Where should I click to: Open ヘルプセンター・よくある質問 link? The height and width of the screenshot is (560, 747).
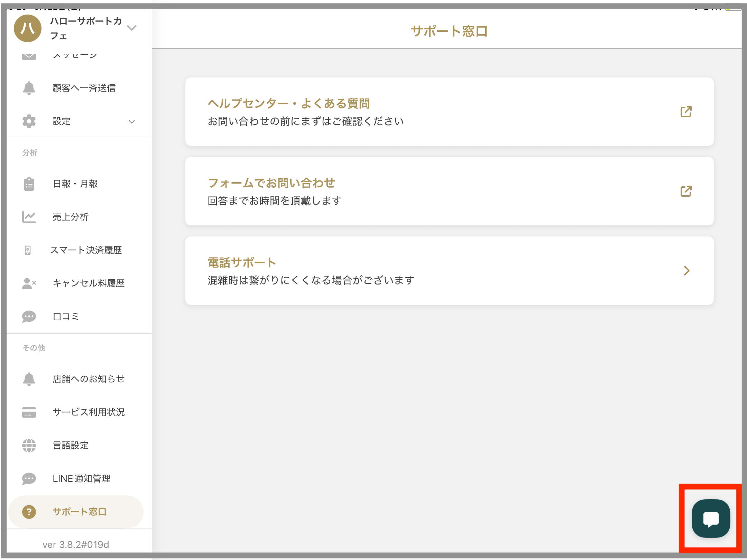coord(289,103)
